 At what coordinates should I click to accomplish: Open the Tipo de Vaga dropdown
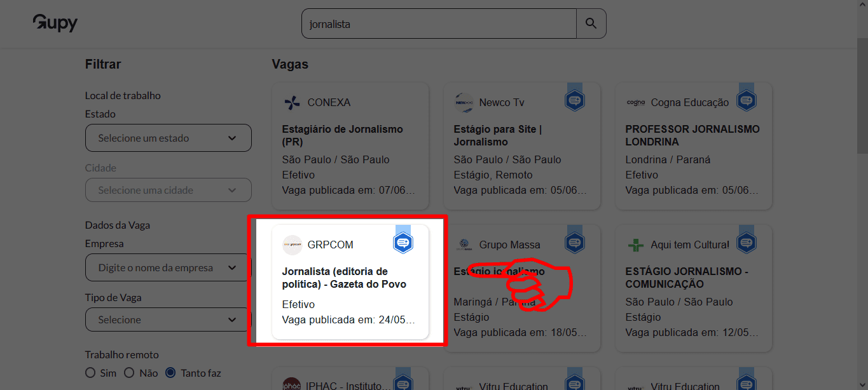tap(168, 319)
